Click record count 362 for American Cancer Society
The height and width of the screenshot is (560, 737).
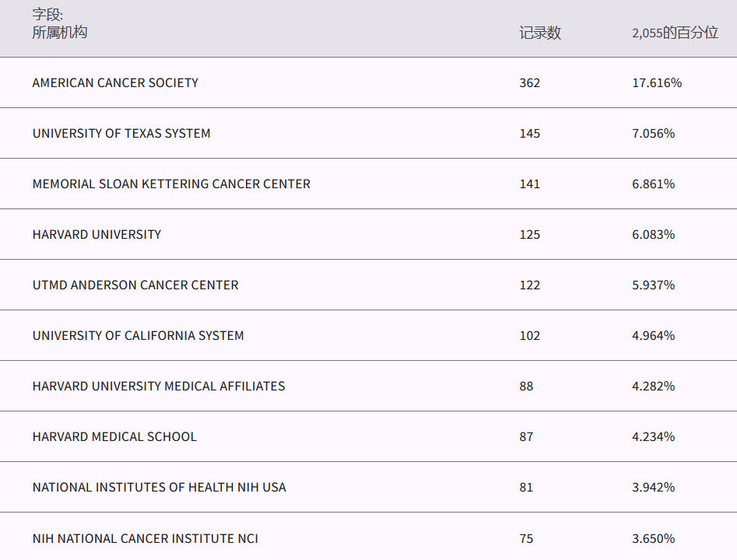pos(529,82)
